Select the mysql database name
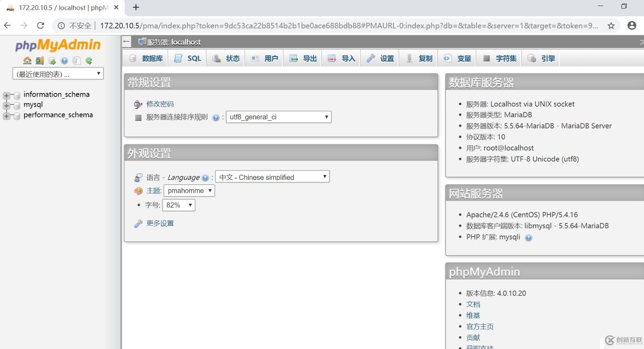This screenshot has height=349, width=644. point(33,105)
